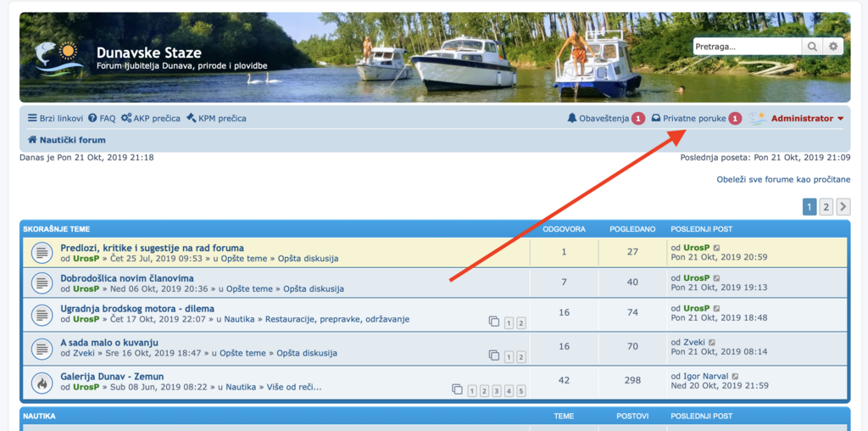Viewport: 868px width, 431px height.
Task: Open Opšta diskusija link in Dobrodošlica row
Action: [x=314, y=288]
